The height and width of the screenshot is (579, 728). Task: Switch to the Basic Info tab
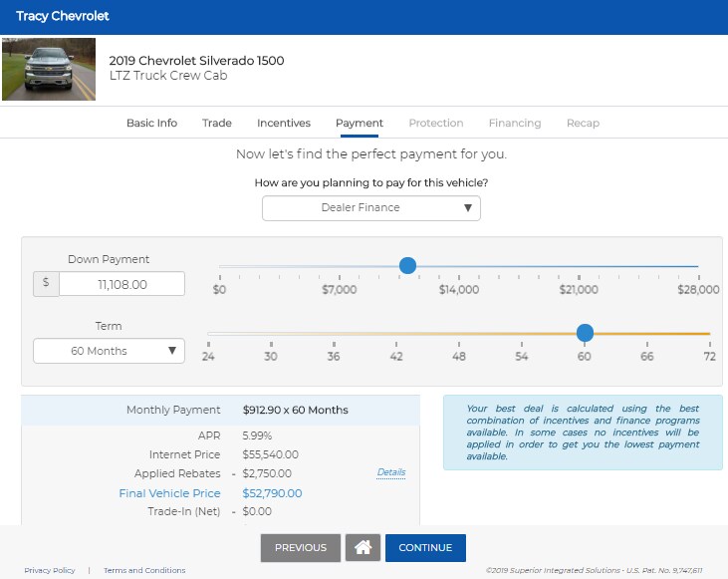point(151,124)
